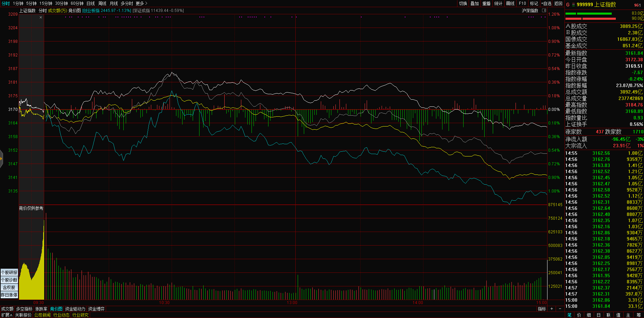Collapse the 扩展 panel at bottom left
Image resolution: width=644 pixels, height=318 pixels.
6,315
